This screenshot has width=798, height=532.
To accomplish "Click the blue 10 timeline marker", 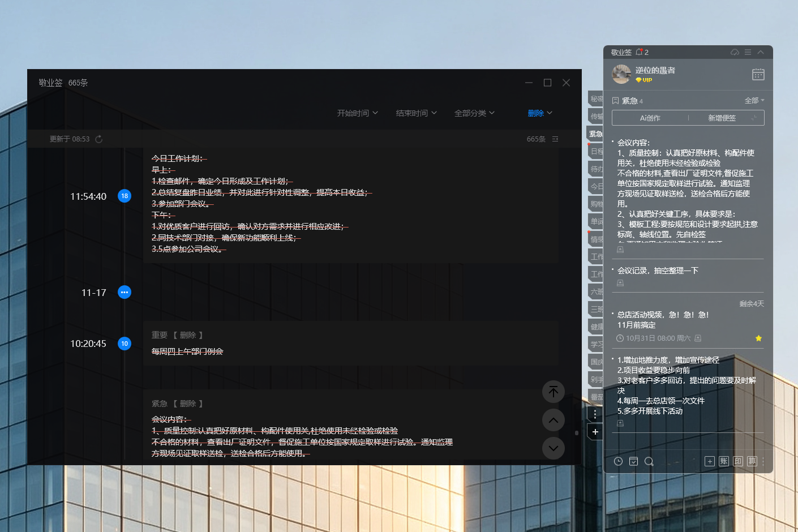I will point(125,344).
